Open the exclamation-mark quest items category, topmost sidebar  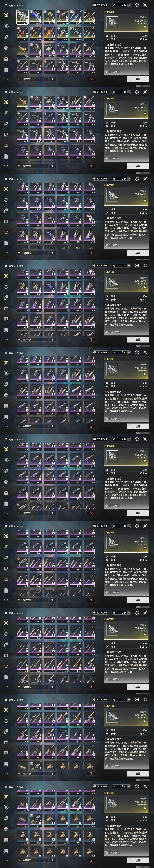6,69
